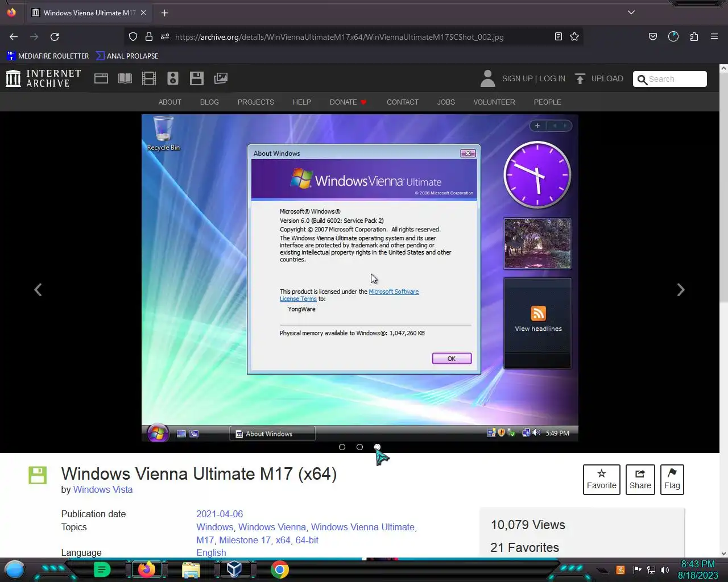The width and height of the screenshot is (728, 582).
Task: Open the DONATE menu item
Action: [348, 102]
